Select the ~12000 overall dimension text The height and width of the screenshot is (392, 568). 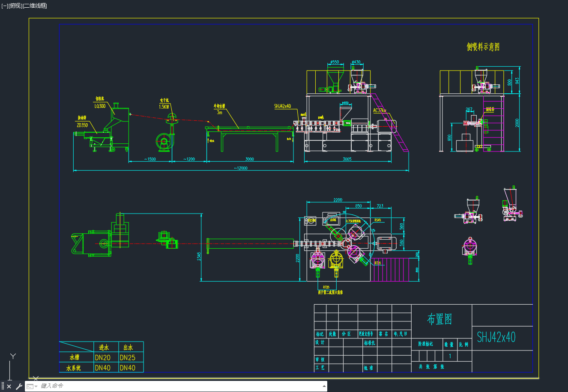click(x=241, y=168)
